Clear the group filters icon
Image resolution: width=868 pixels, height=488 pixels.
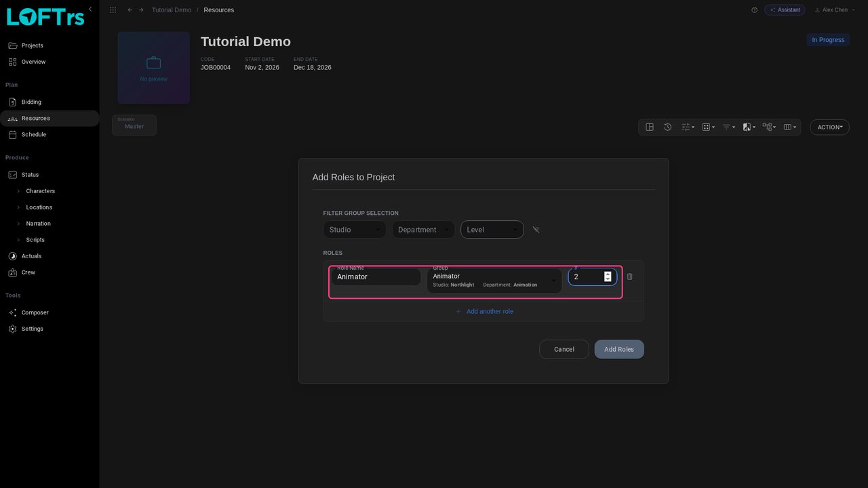point(536,230)
